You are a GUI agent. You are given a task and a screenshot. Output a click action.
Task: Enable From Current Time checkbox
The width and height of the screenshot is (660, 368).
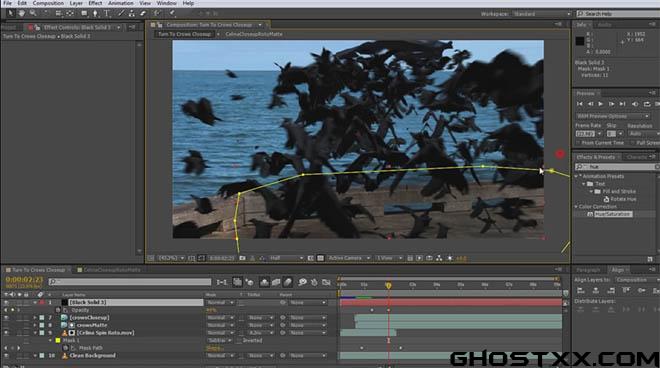(x=578, y=143)
